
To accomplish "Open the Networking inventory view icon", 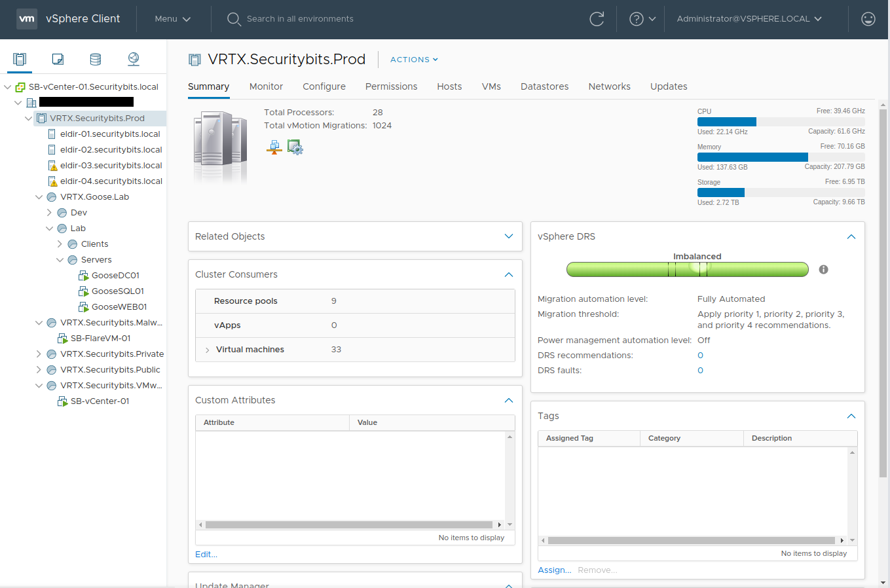I will pyautogui.click(x=134, y=60).
